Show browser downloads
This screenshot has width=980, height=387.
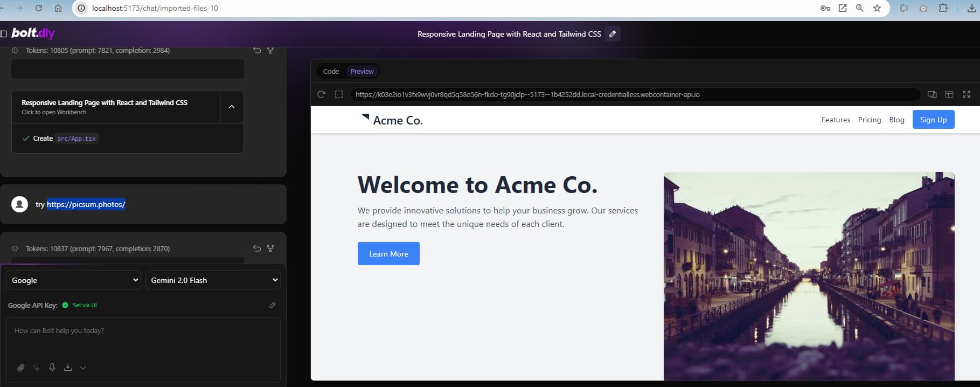coord(972,8)
